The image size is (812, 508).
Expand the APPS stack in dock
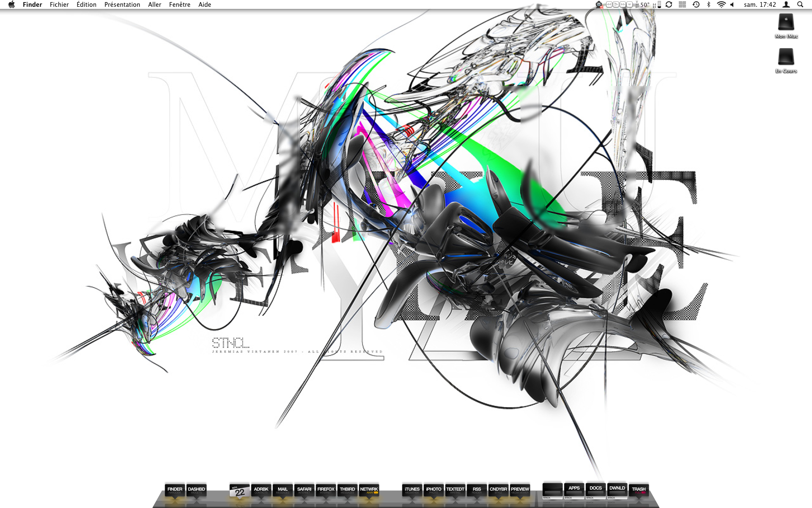(x=574, y=491)
